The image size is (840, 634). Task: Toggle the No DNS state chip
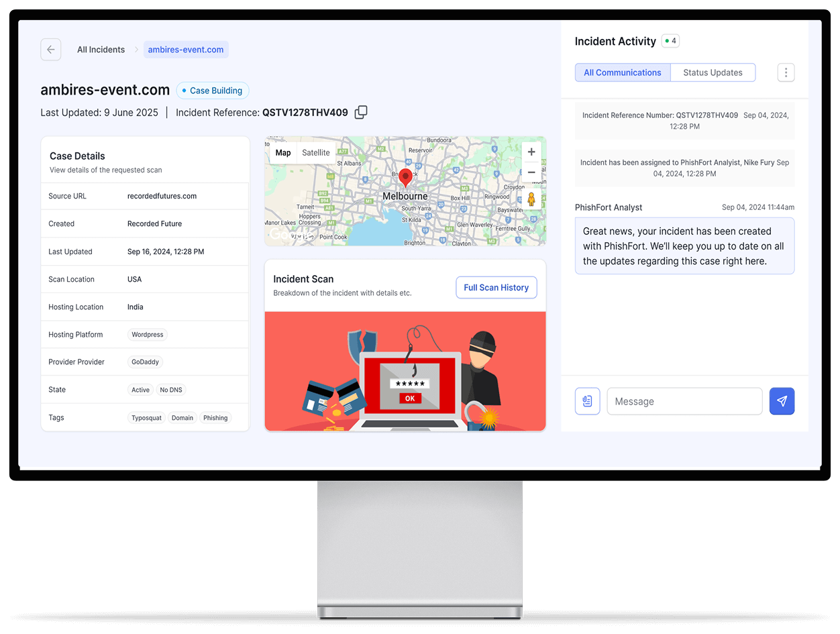pyautogui.click(x=171, y=389)
